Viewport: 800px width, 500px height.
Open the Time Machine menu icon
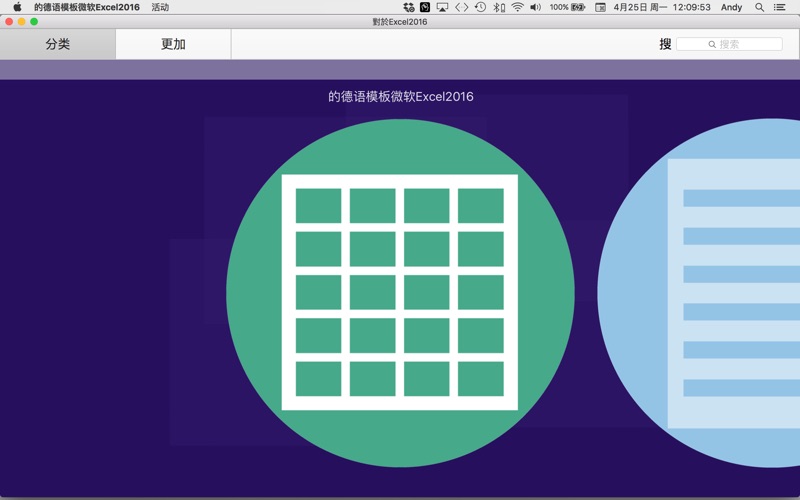click(x=480, y=7)
